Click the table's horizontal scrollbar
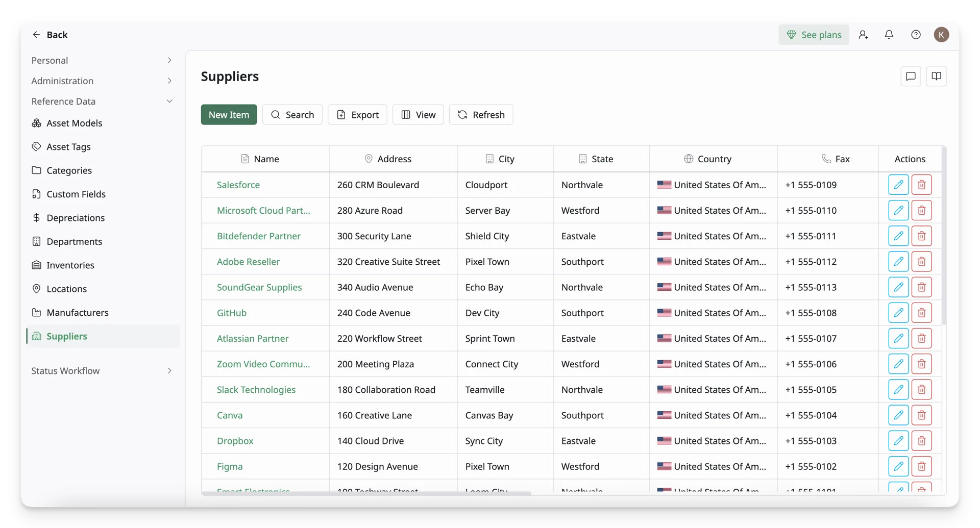The width and height of the screenshot is (980, 528). coord(366,493)
